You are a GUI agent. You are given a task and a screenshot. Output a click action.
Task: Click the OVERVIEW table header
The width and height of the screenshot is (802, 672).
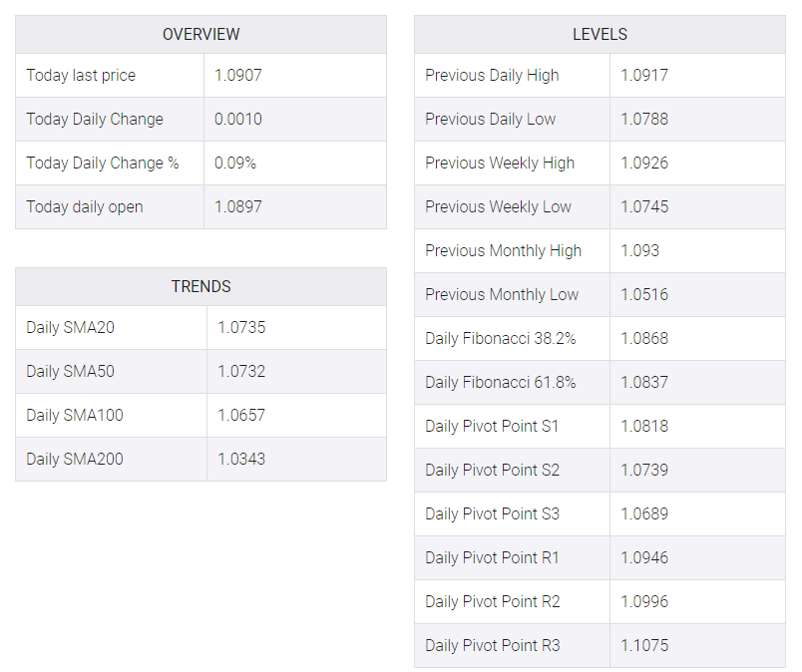(x=201, y=34)
